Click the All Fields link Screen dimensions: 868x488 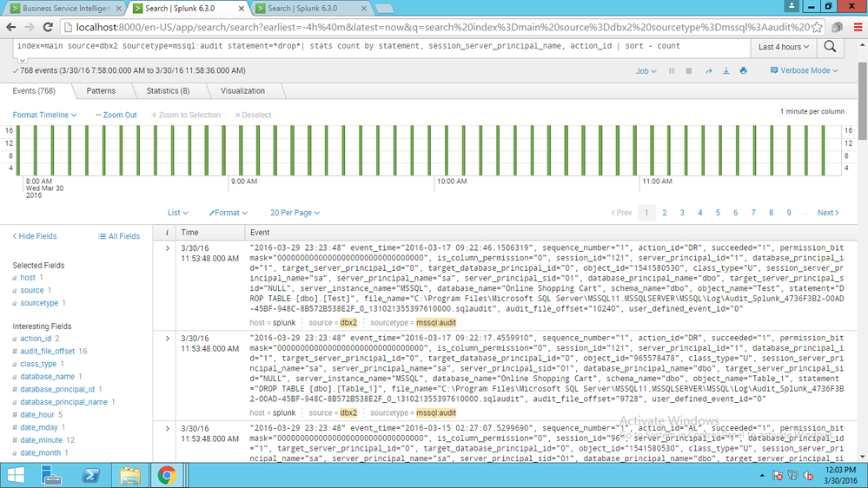(119, 236)
